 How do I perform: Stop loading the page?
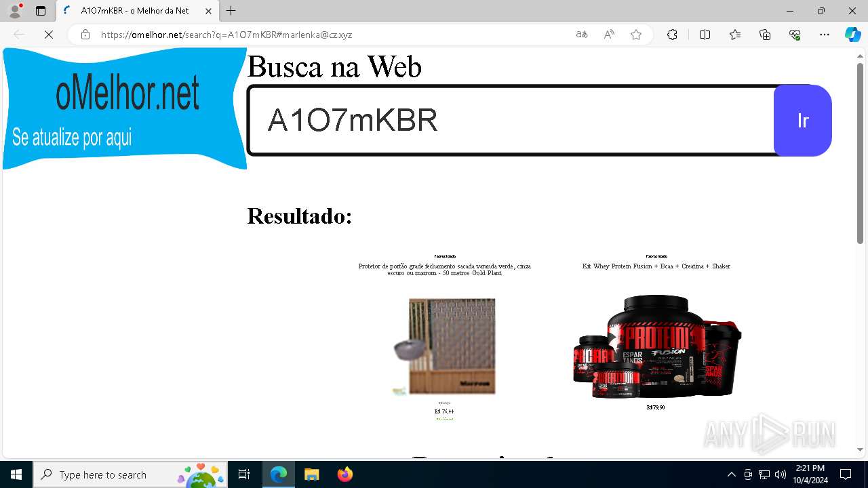[49, 35]
